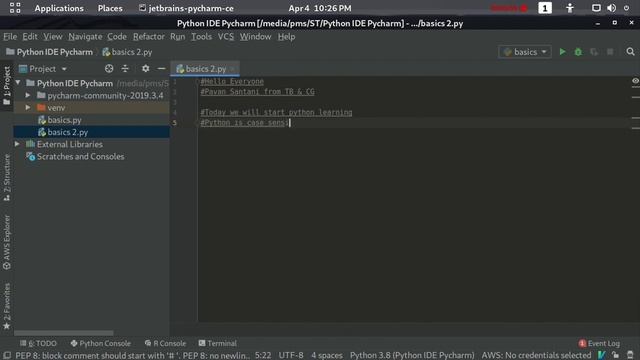Change the Python 3.8 interpreter in status bar
This screenshot has height=360, width=640.
(x=412, y=355)
